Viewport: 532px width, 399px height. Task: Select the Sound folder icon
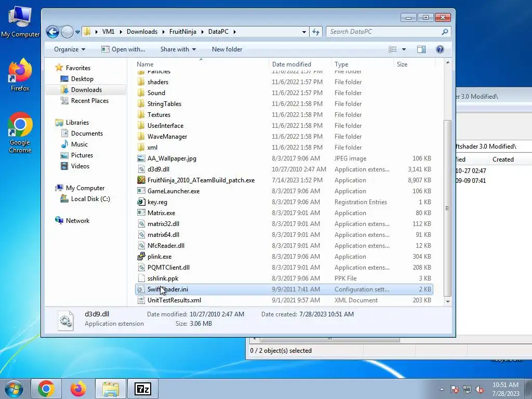[141, 92]
